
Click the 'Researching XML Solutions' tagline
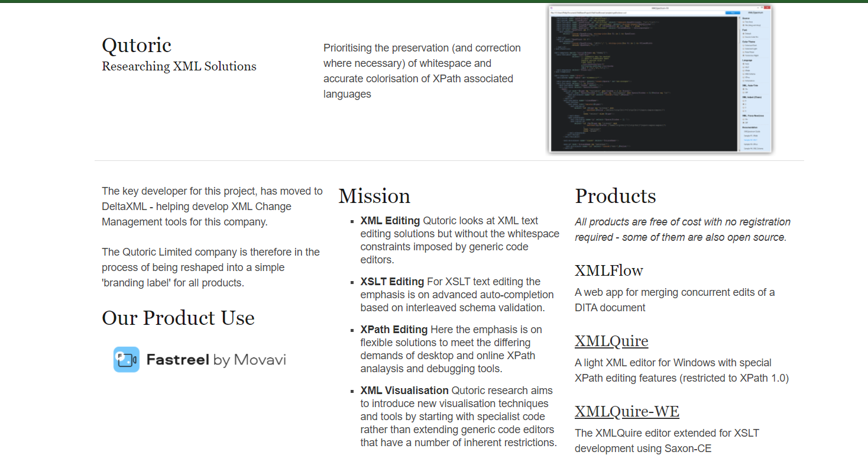[179, 66]
